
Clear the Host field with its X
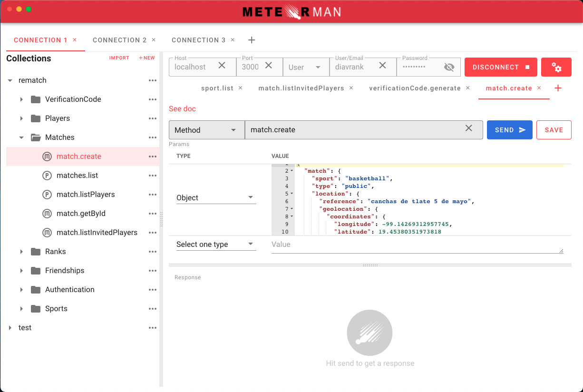click(x=222, y=66)
